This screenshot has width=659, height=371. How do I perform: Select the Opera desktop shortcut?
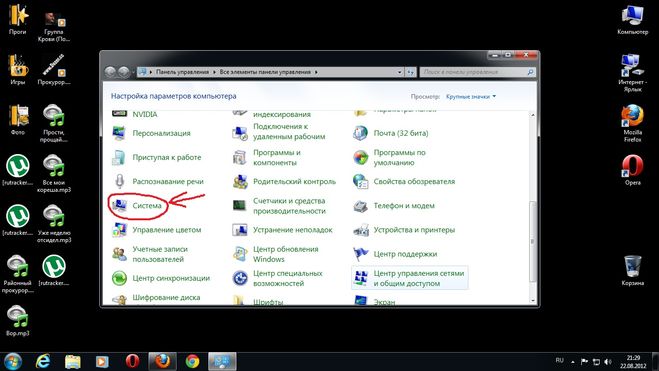(633, 170)
